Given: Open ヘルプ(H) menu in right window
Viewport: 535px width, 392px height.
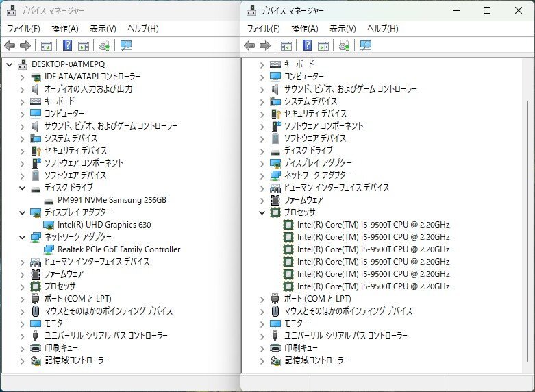Looking at the screenshot, I should point(382,29).
